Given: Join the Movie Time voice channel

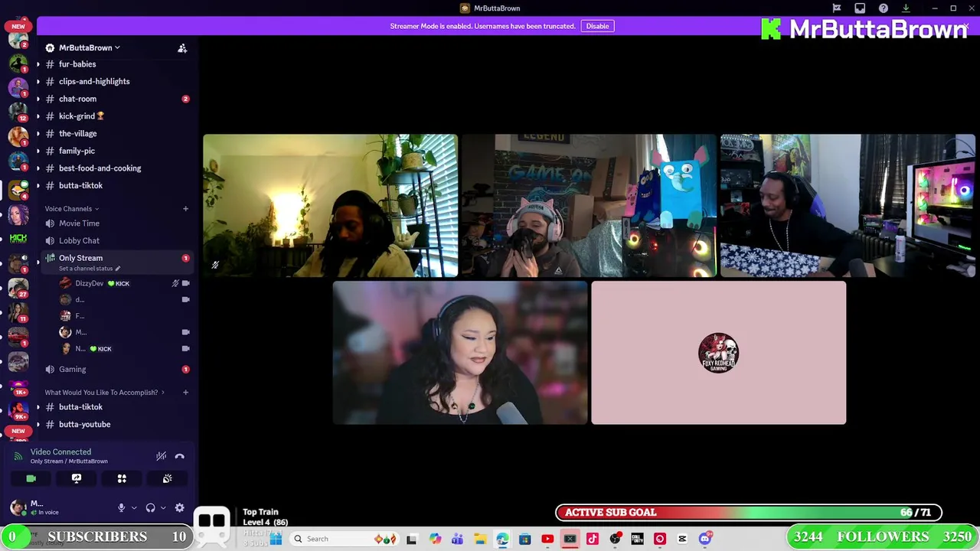Looking at the screenshot, I should [x=79, y=223].
